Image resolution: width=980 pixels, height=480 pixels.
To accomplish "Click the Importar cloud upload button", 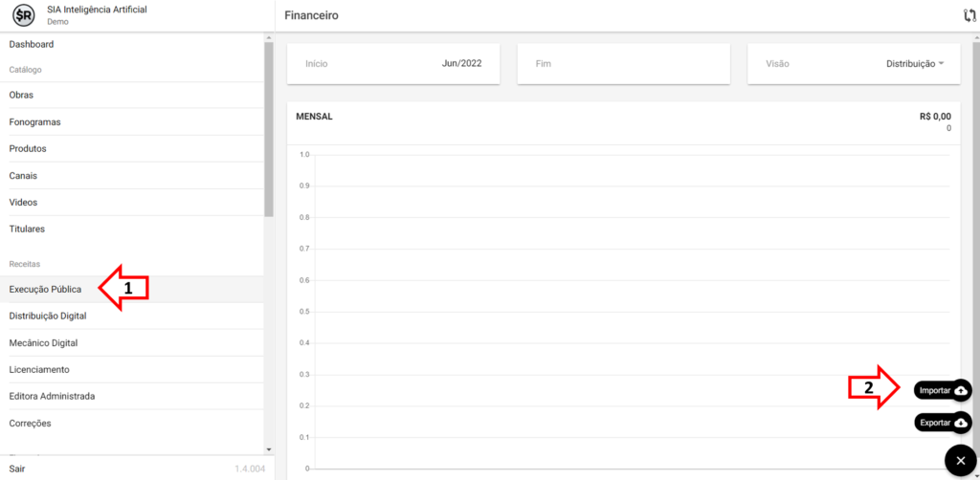I will coord(943,390).
